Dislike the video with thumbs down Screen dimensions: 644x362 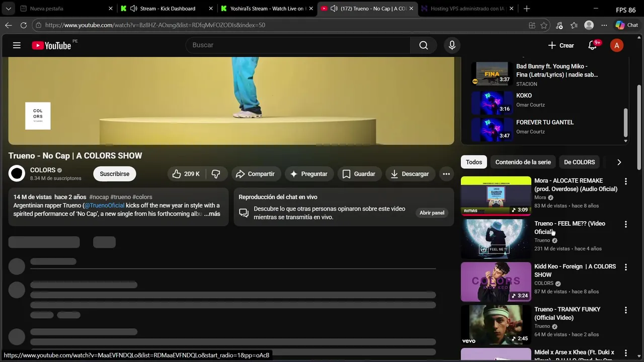(x=216, y=174)
